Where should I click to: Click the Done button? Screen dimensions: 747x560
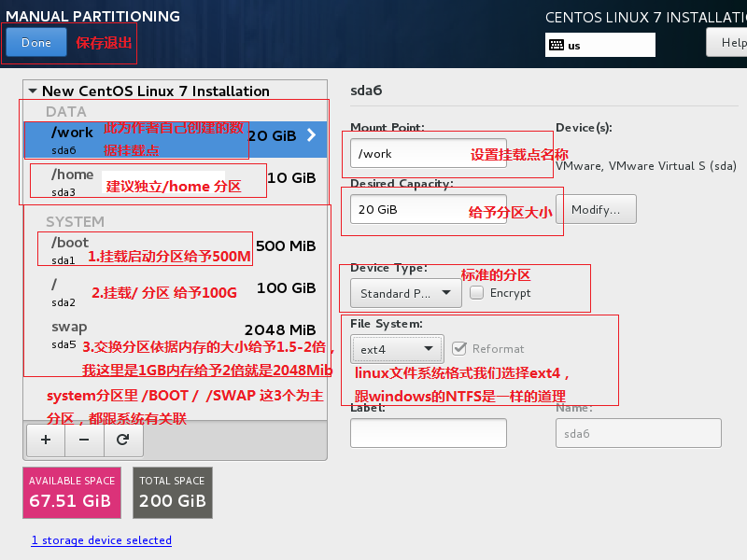(x=35, y=42)
